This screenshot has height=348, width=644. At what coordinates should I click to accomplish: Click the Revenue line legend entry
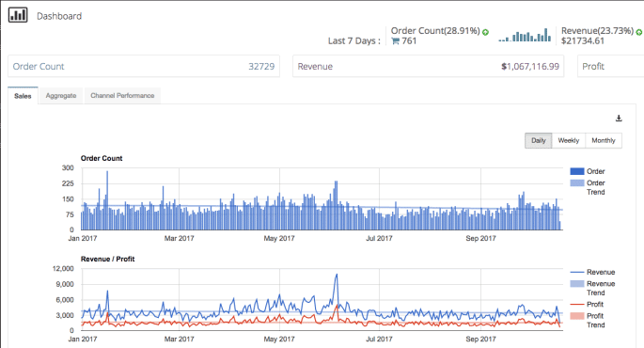click(592, 272)
